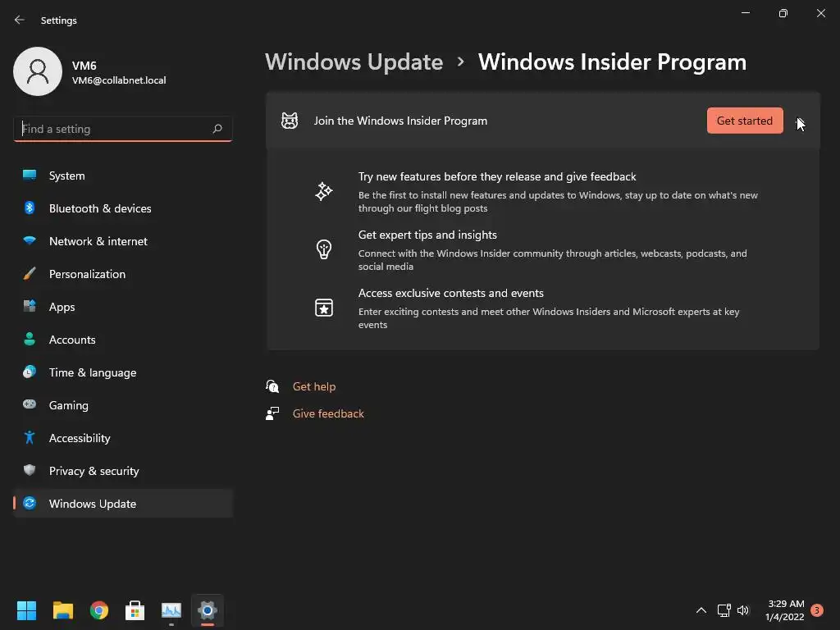Show hidden system tray icons
840x630 pixels.
tap(701, 610)
